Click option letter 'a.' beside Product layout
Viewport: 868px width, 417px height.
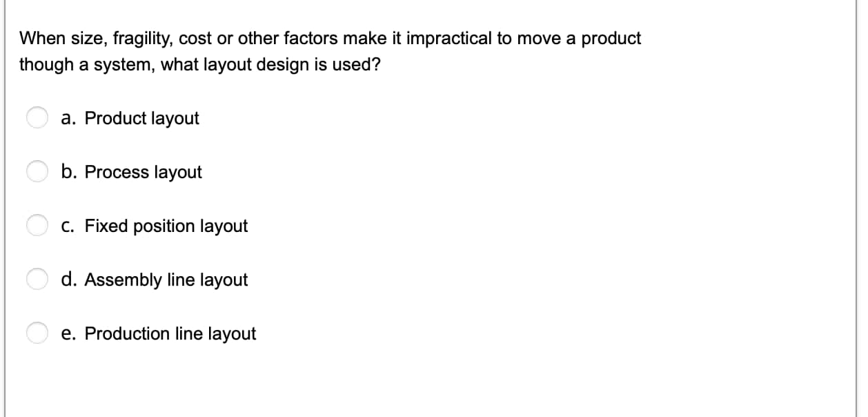click(68, 118)
